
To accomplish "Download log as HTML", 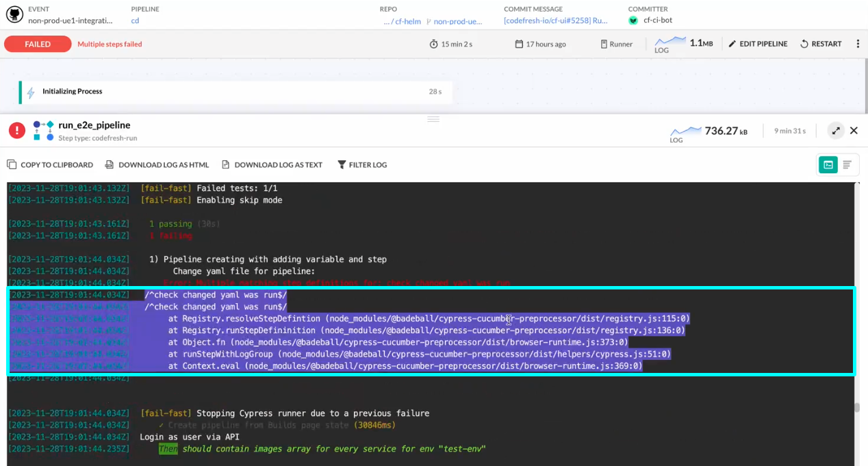I will tap(157, 165).
